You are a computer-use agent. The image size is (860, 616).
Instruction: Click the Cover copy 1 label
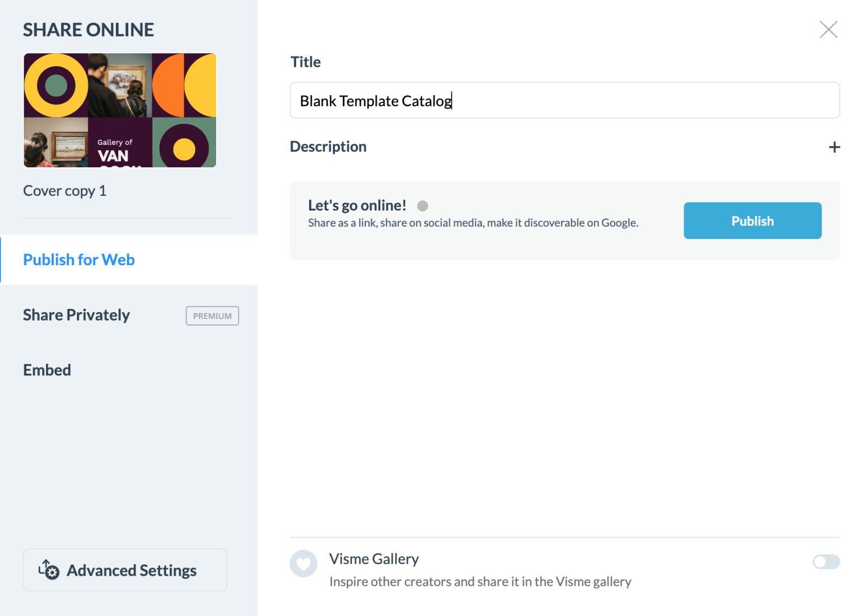click(64, 191)
